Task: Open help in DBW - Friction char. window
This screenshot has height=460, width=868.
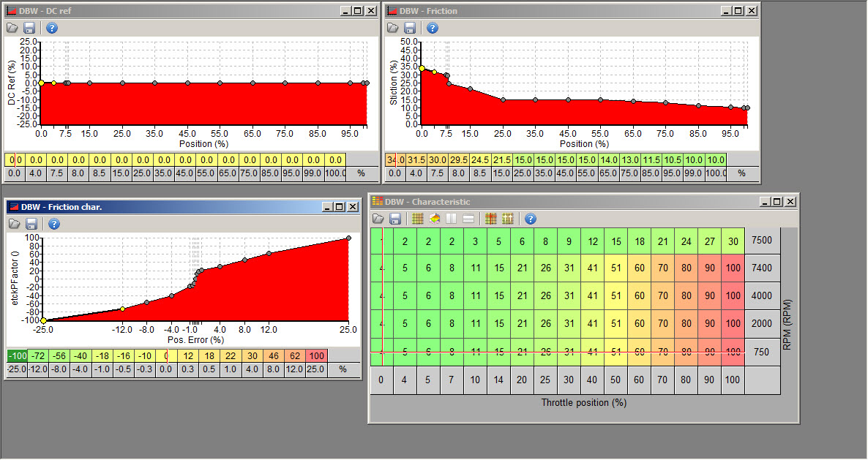Action: coord(52,224)
